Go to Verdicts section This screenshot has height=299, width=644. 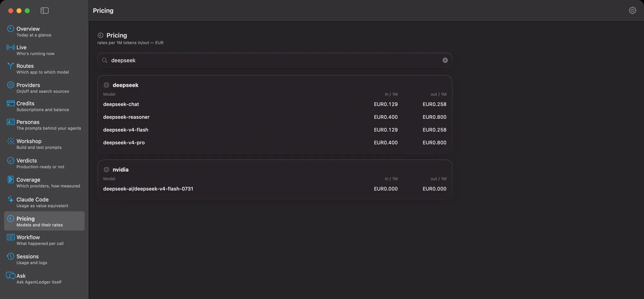point(44,163)
